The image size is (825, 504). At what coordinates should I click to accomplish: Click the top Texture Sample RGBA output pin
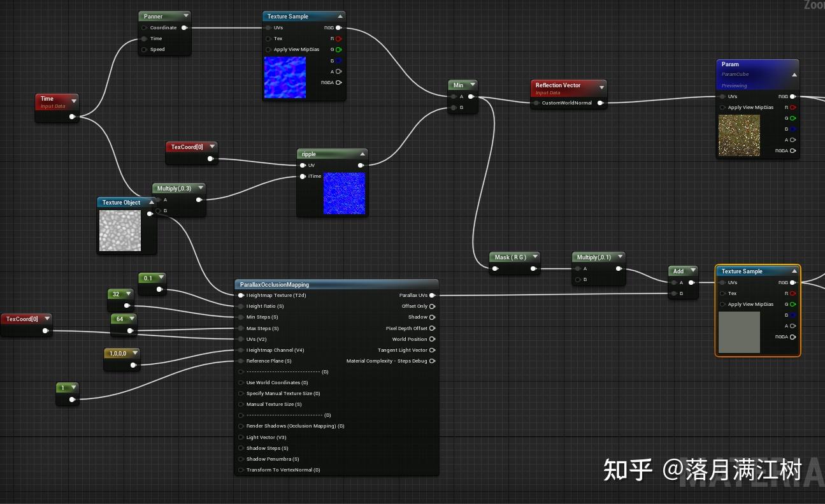(338, 82)
